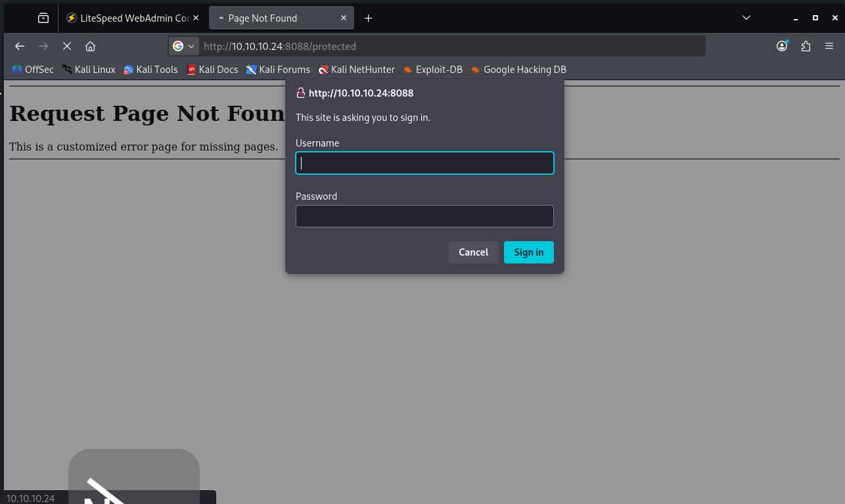Click the Back navigation arrow
845x504 pixels.
tap(20, 46)
